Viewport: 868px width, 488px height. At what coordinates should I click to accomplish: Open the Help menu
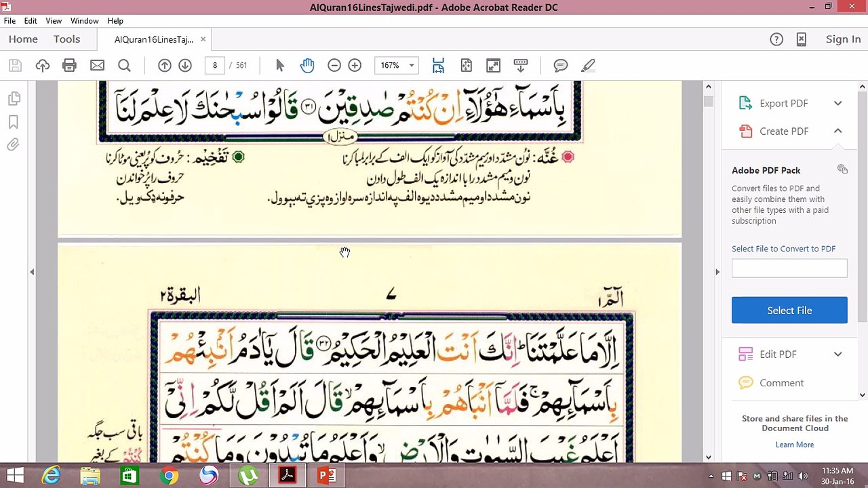(115, 21)
